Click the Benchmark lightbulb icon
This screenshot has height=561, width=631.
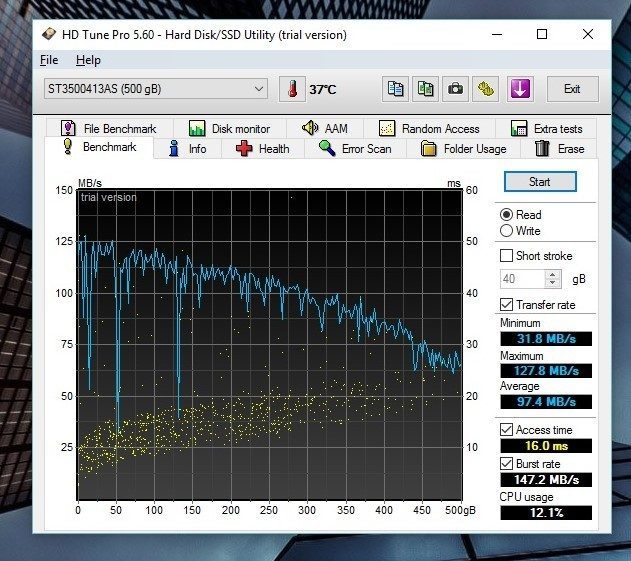coord(68,146)
